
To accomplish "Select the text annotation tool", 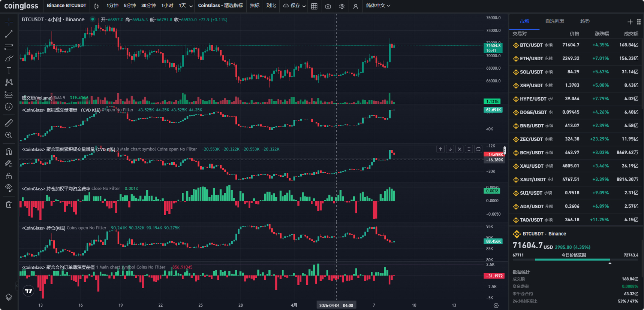I will [9, 70].
